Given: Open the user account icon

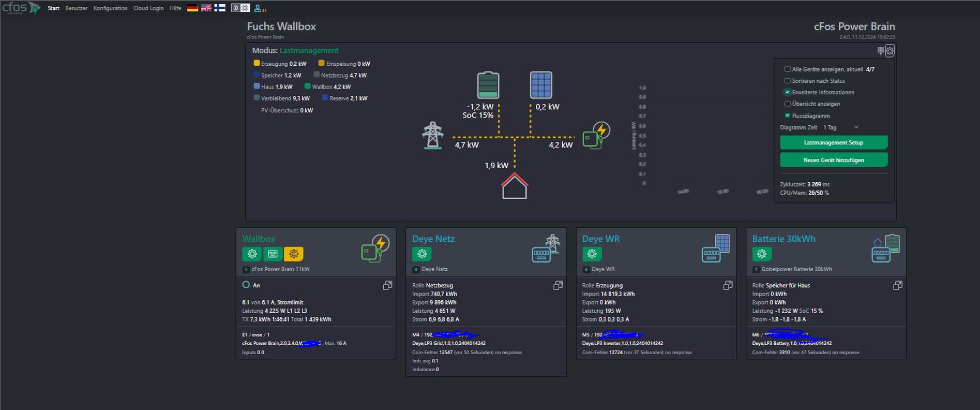Looking at the screenshot, I should (x=258, y=8).
